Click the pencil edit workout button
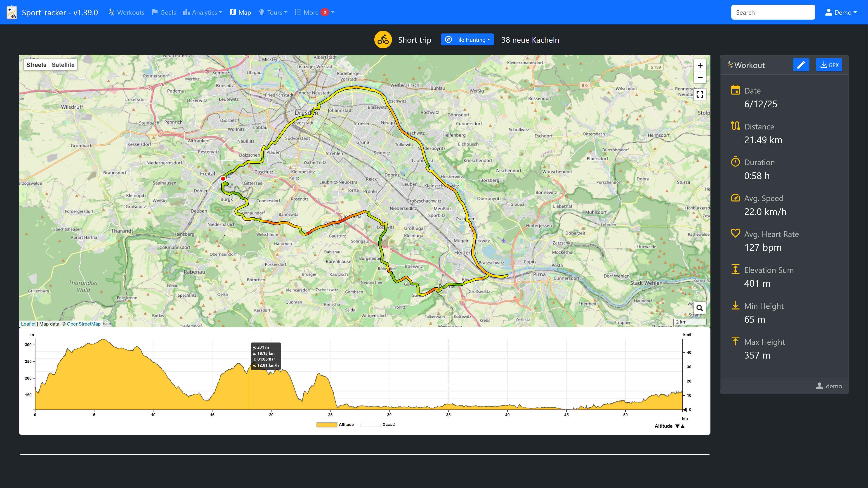This screenshot has width=868, height=488. 801,65
